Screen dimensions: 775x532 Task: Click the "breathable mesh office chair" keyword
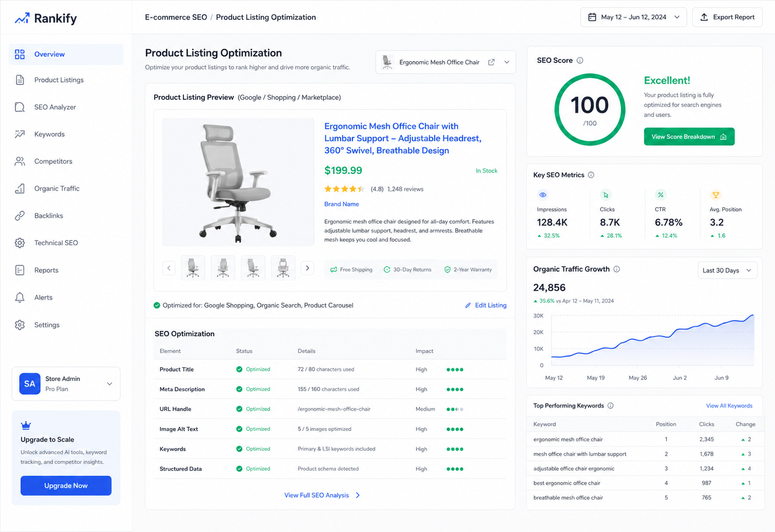[x=568, y=498]
